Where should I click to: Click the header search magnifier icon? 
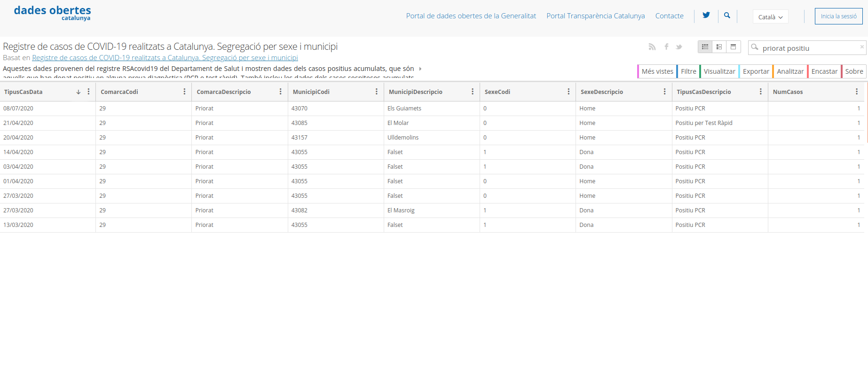click(727, 16)
